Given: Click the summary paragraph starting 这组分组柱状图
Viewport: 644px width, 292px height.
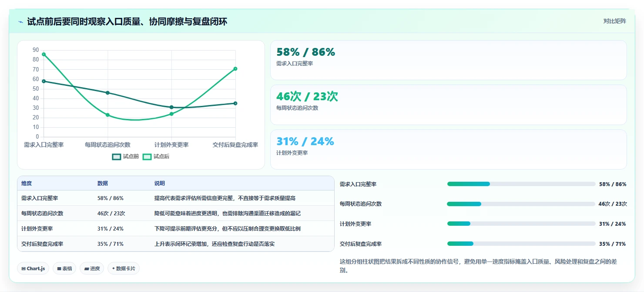Looking at the screenshot, I should click(478, 266).
